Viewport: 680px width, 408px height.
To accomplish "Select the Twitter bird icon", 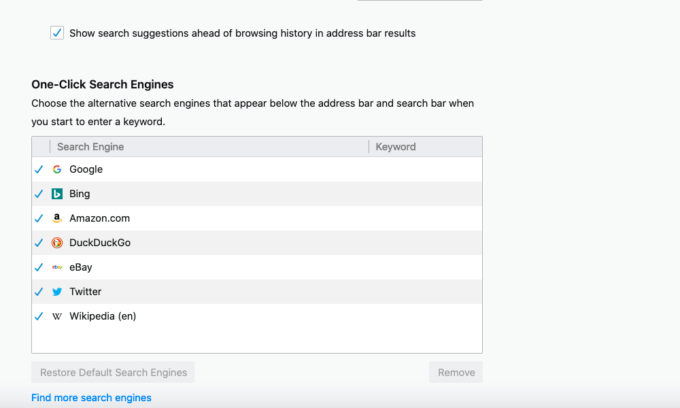I will (57, 292).
